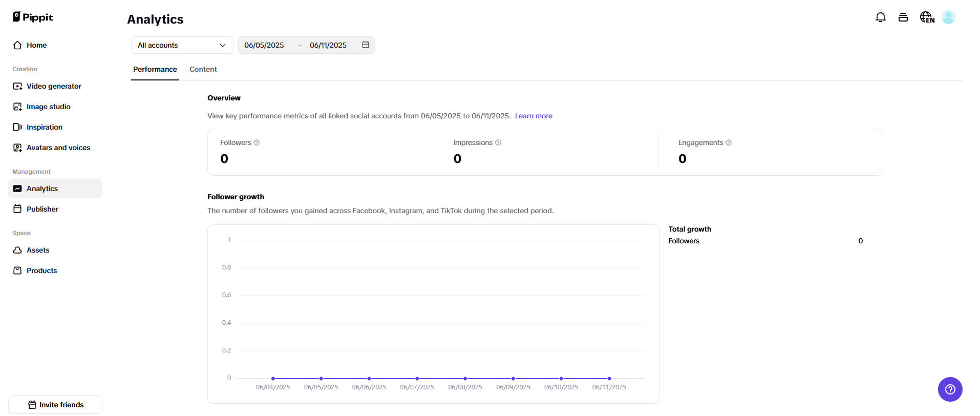
Task: Open the credits stack icon in header
Action: point(903,17)
